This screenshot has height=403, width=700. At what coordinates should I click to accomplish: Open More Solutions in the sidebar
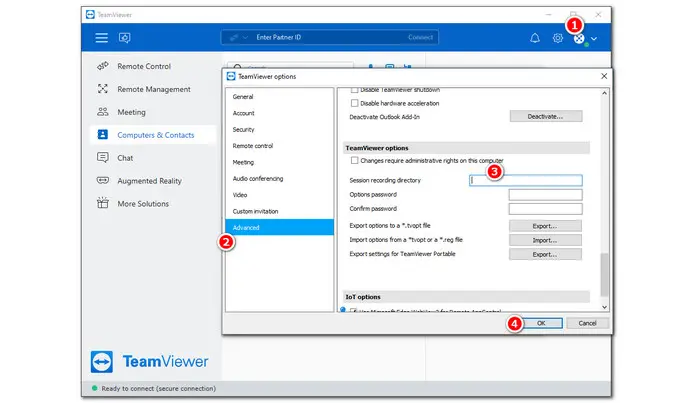tap(143, 204)
